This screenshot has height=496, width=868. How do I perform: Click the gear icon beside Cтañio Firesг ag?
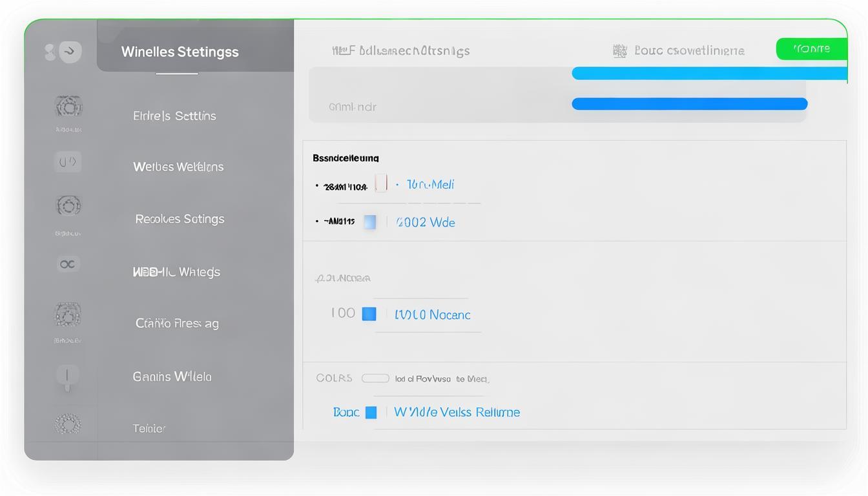[68, 315]
